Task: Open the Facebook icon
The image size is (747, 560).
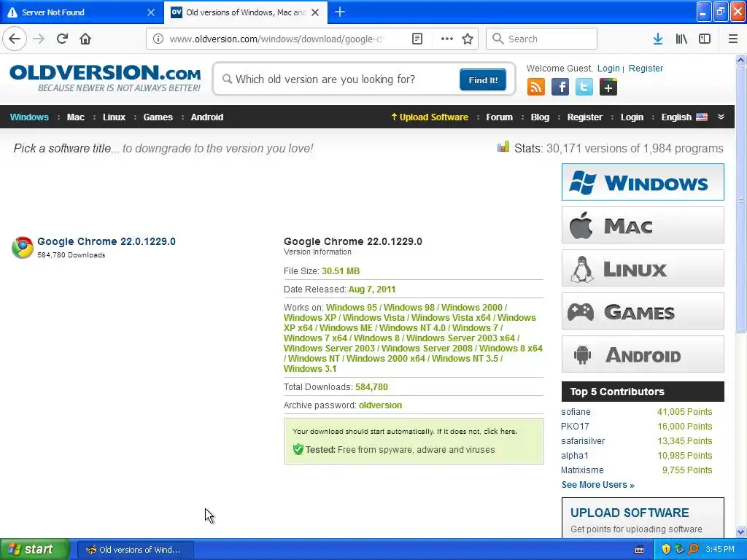Action: (560, 87)
